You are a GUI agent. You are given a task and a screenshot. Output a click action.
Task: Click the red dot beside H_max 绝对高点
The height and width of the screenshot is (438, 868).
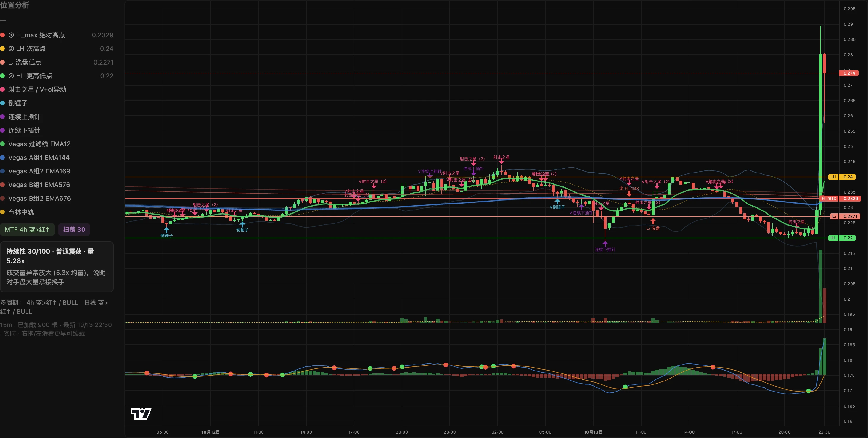point(2,35)
